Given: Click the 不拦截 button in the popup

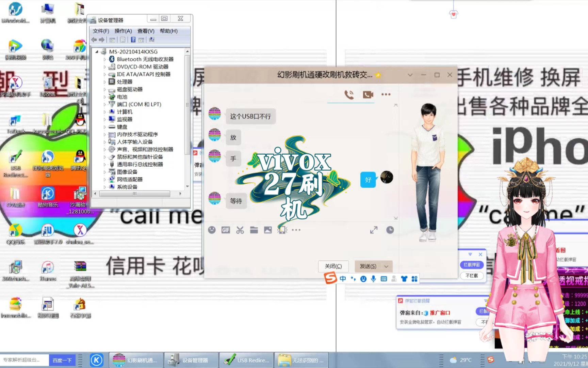Looking at the screenshot, I should (472, 275).
